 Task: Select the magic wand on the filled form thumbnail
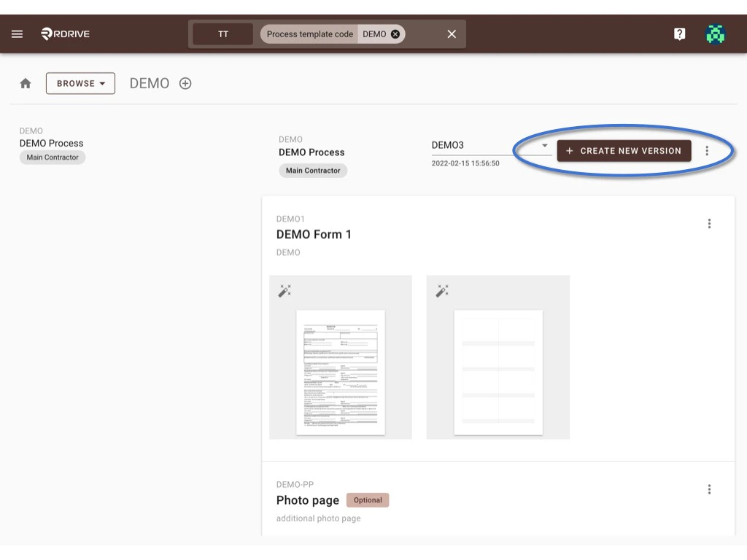(x=285, y=289)
